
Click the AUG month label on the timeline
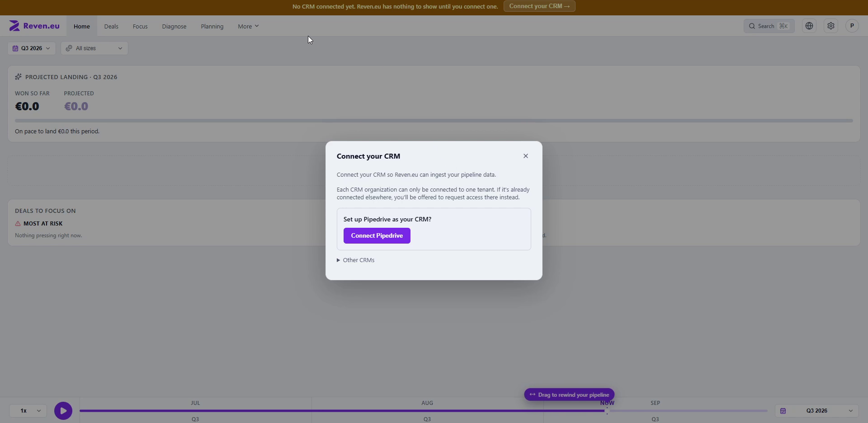[427, 403]
